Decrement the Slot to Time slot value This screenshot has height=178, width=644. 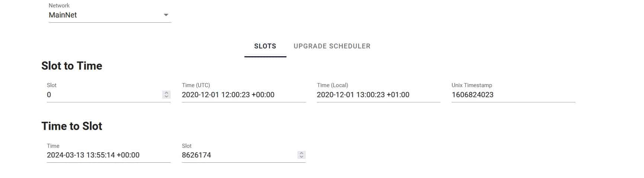coord(167,97)
